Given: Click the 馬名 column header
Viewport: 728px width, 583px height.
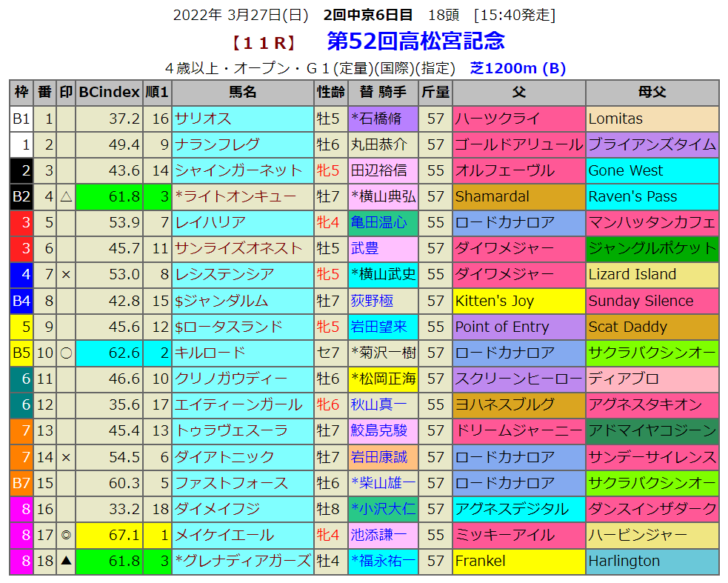Looking at the screenshot, I should coord(242,93).
